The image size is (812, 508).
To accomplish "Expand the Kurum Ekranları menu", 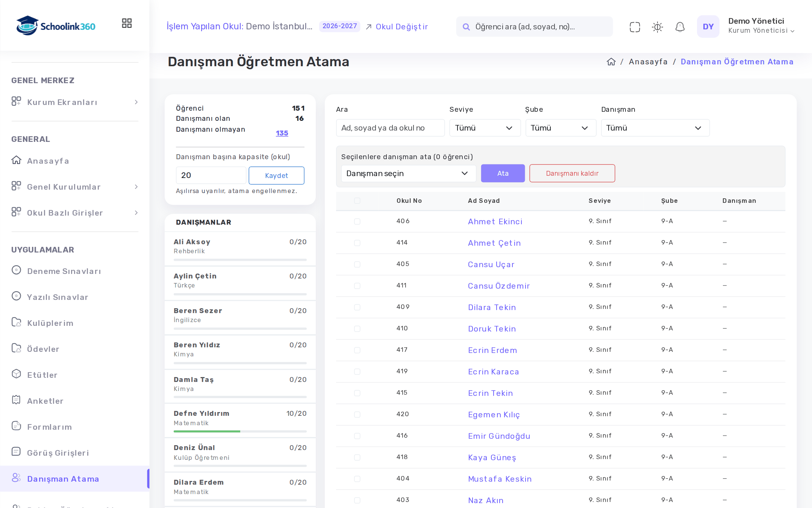I will tap(75, 102).
